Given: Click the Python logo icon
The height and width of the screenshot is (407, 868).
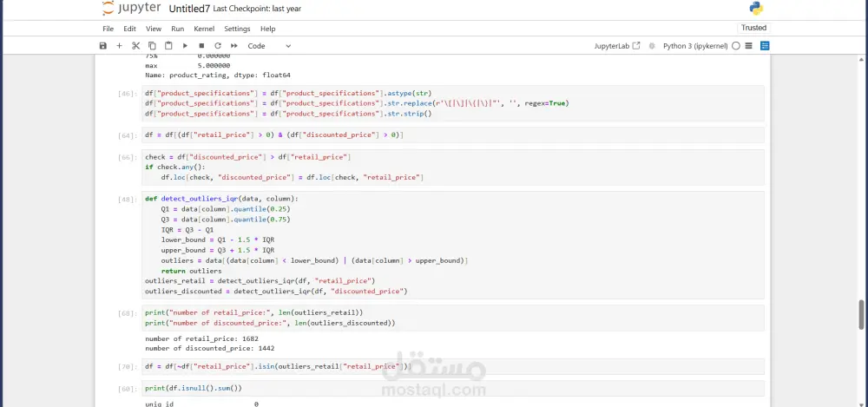Looking at the screenshot, I should point(756,9).
